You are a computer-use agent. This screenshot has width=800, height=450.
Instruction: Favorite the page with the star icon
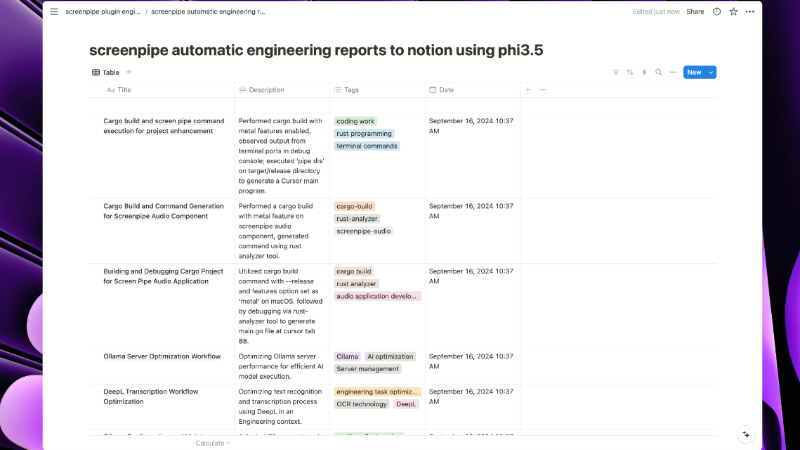click(x=733, y=11)
